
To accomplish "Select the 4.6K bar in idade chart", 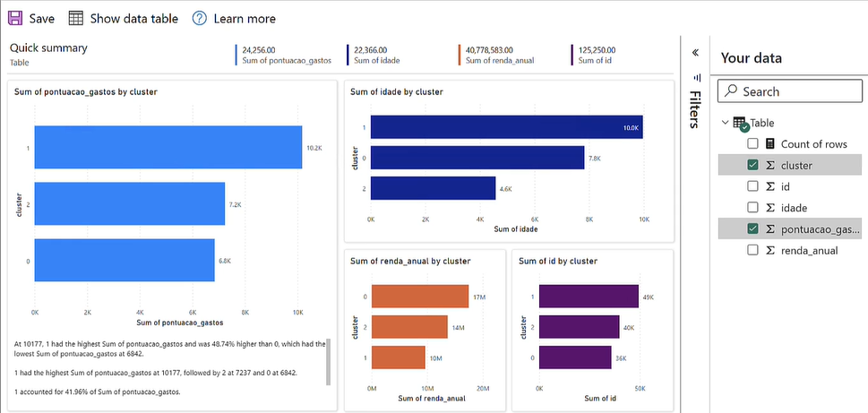I will tap(433, 188).
